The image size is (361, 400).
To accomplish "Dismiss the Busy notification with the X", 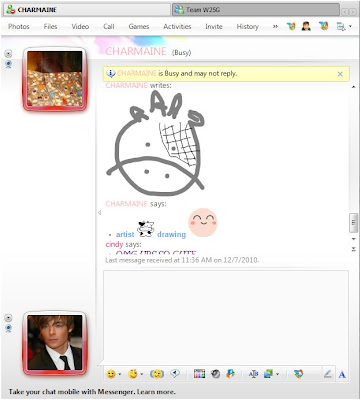I will [x=340, y=74].
